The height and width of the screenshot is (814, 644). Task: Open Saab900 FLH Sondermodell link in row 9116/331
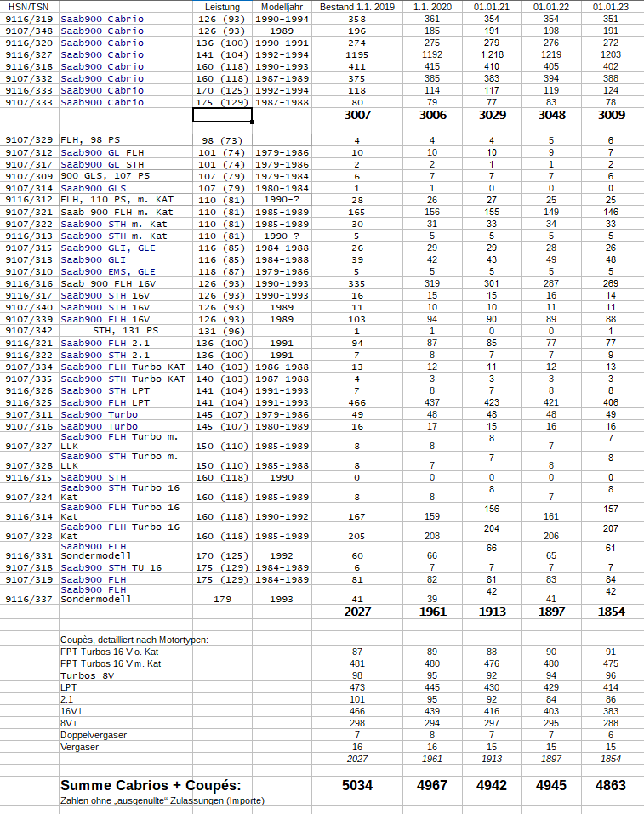[96, 551]
